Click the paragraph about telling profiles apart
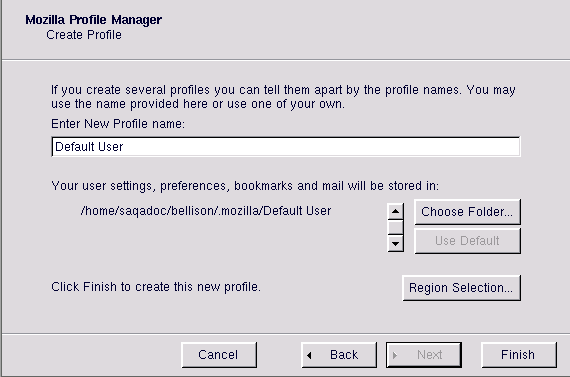 [x=283, y=97]
